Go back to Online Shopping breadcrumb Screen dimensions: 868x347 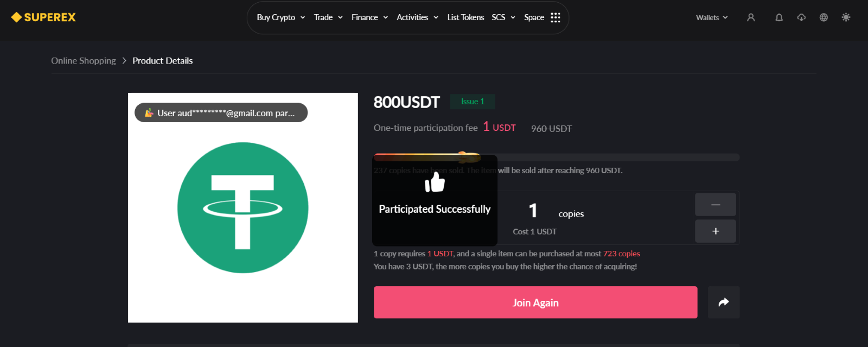(84, 61)
